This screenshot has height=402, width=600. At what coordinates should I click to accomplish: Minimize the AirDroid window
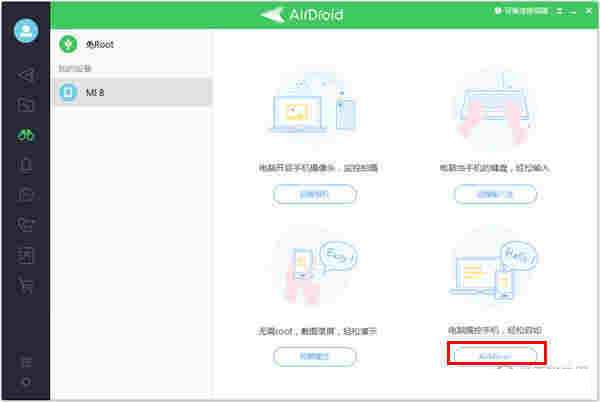coord(572,12)
